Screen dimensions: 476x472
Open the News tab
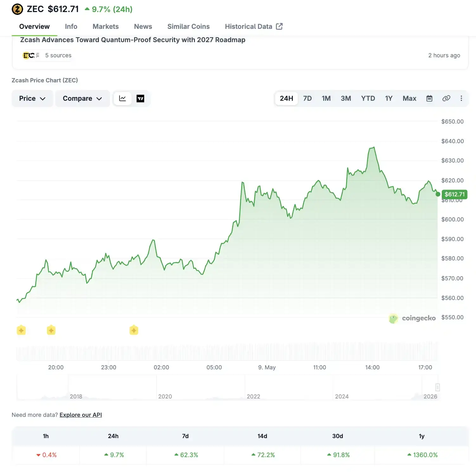coord(143,27)
